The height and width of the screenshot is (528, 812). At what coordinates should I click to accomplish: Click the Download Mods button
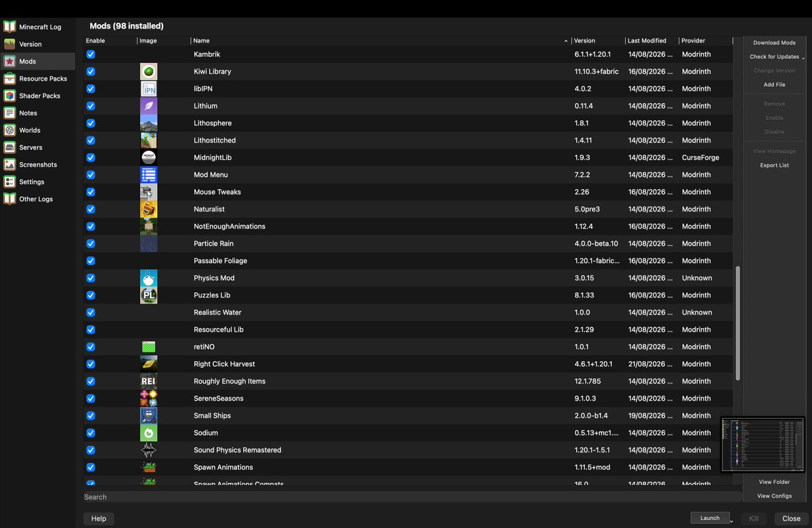tap(774, 43)
